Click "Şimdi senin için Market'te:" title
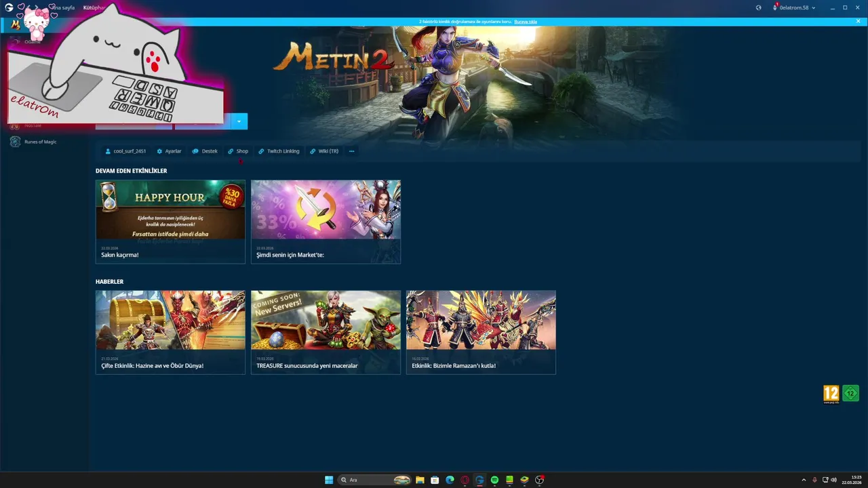The image size is (868, 488). click(290, 255)
